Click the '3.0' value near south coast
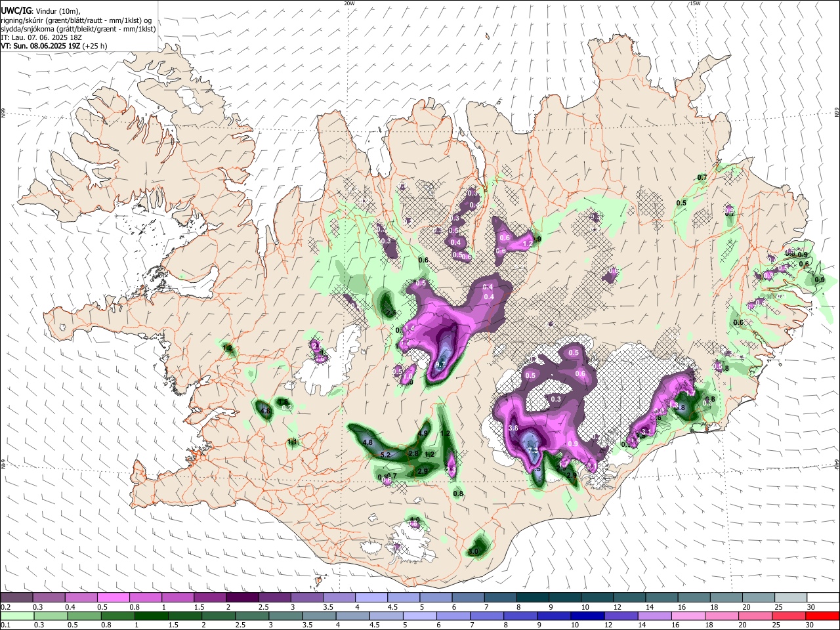Image resolution: width=840 pixels, height=630 pixels. point(473,552)
